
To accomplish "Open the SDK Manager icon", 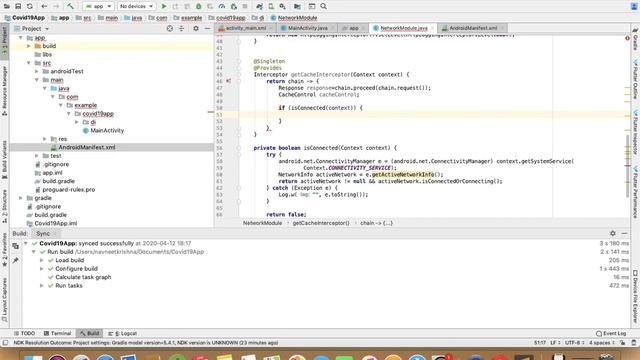I will pyautogui.click(x=282, y=6).
